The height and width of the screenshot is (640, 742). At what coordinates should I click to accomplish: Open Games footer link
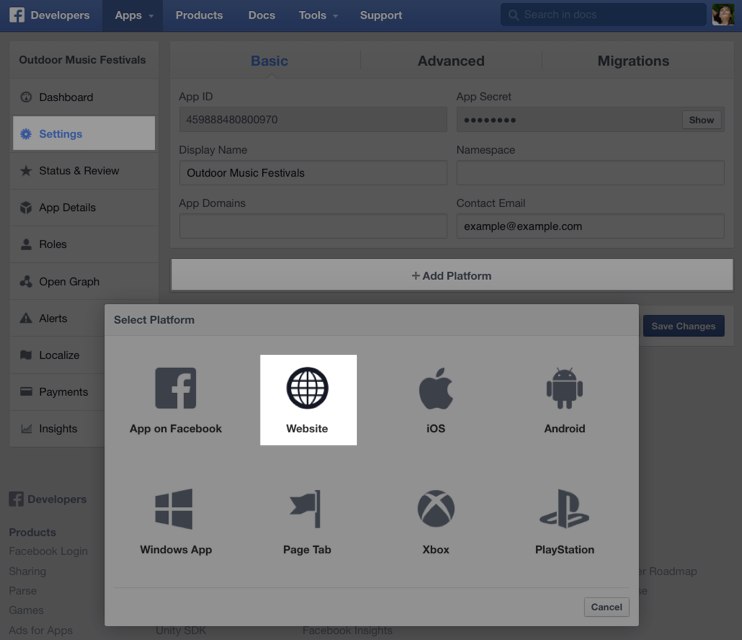(x=26, y=610)
